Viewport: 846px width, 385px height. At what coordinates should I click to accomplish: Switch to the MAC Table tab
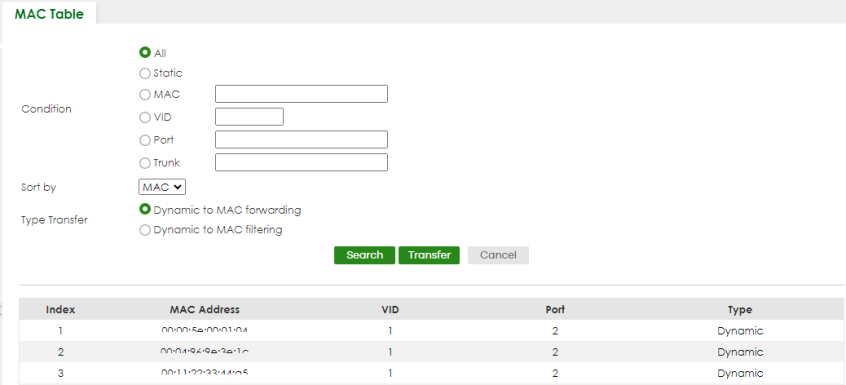(x=49, y=14)
